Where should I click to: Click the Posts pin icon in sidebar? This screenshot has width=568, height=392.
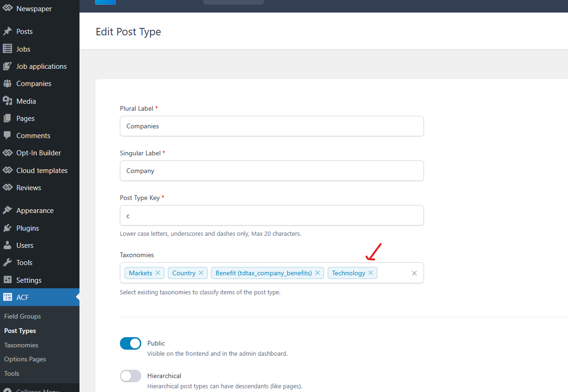click(7, 32)
